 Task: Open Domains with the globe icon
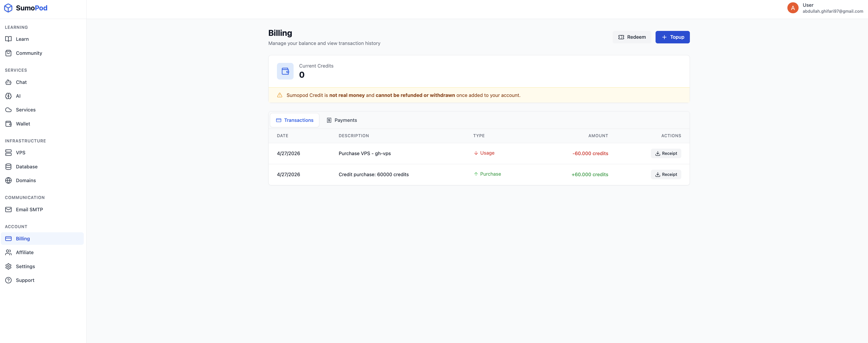[x=8, y=180]
